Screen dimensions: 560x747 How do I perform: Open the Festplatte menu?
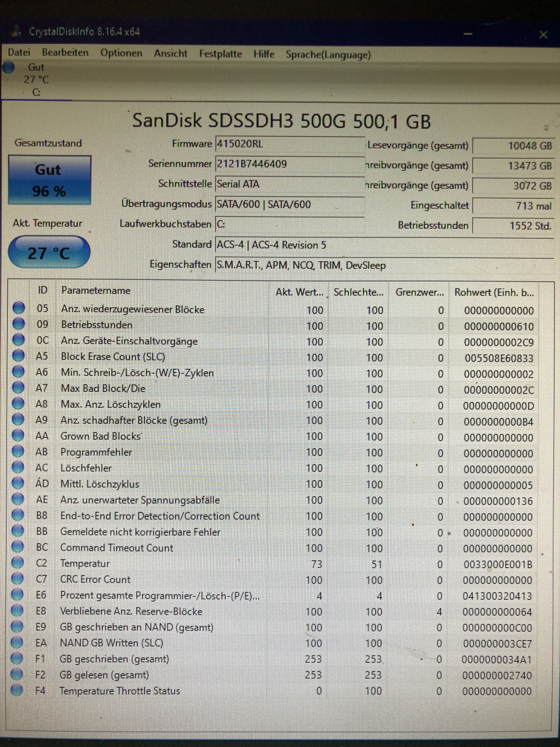220,54
